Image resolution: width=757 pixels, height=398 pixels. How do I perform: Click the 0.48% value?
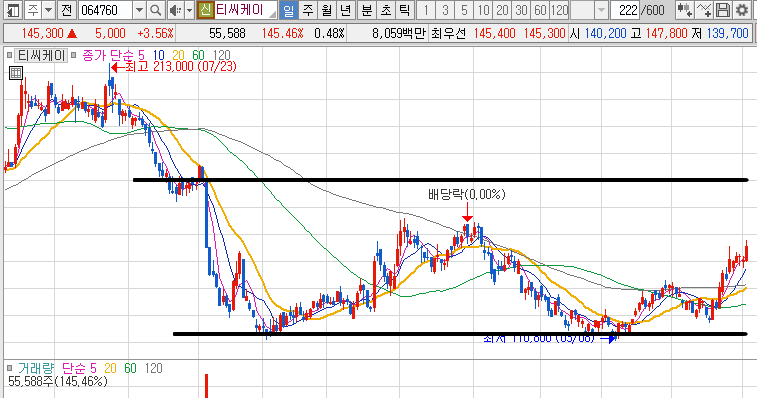click(x=329, y=33)
